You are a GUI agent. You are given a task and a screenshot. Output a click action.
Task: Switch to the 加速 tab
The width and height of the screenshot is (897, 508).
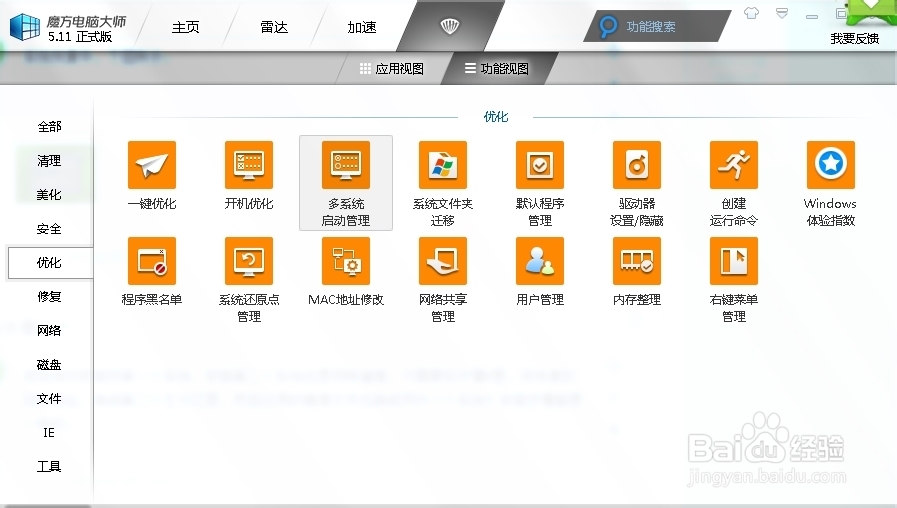tap(362, 27)
